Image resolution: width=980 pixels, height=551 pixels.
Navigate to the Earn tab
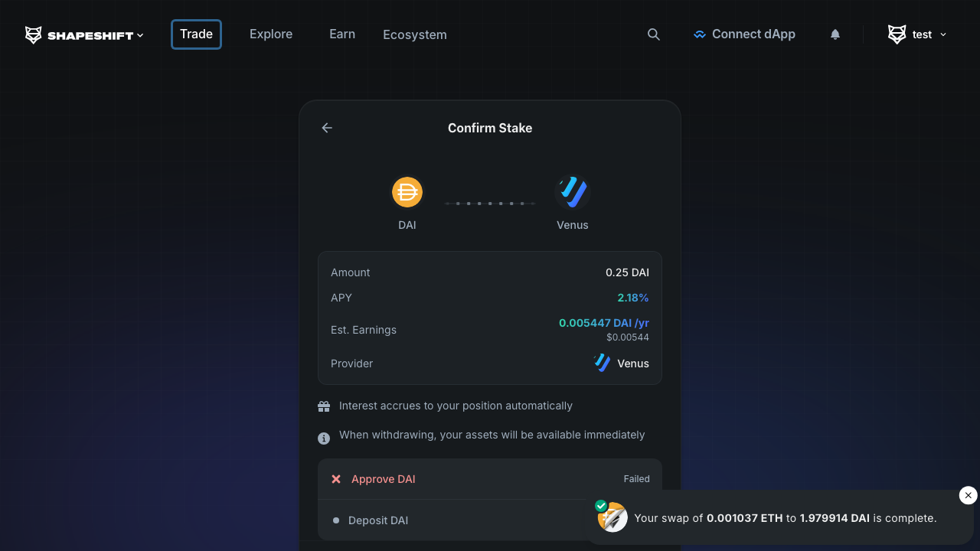pos(342,34)
